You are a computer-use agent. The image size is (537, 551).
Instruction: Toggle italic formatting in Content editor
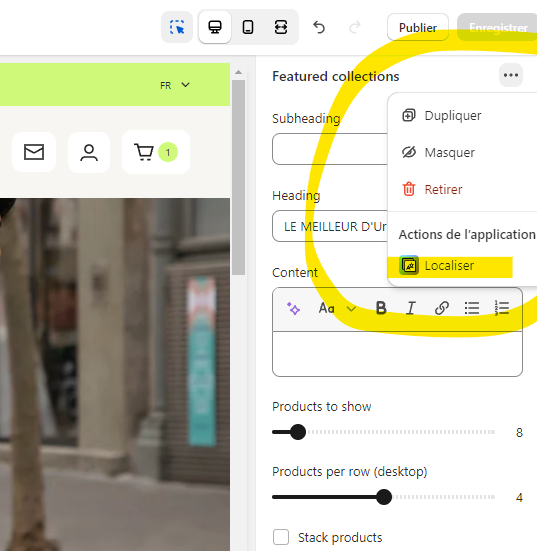click(410, 309)
